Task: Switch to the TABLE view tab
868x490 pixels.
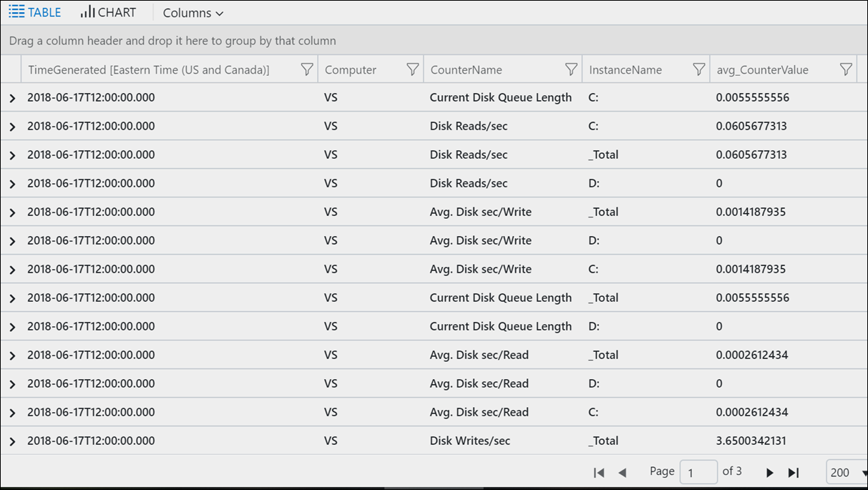Action: (35, 12)
